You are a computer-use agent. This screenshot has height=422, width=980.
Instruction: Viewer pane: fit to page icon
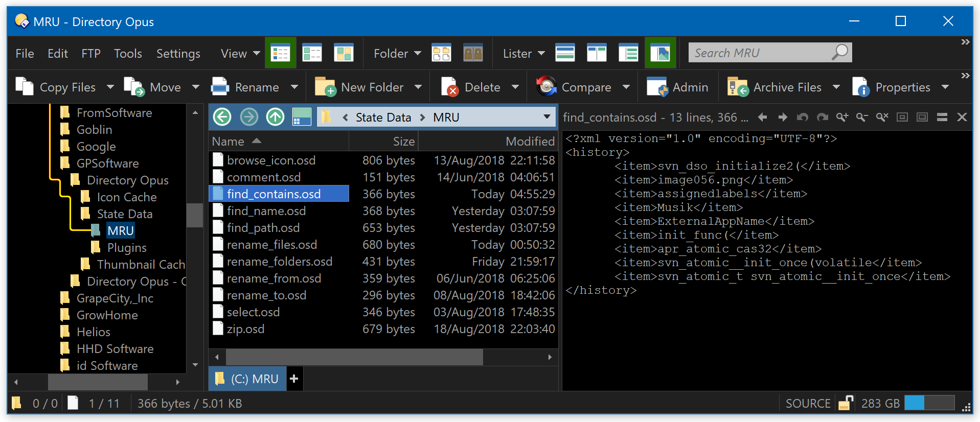pos(922,117)
